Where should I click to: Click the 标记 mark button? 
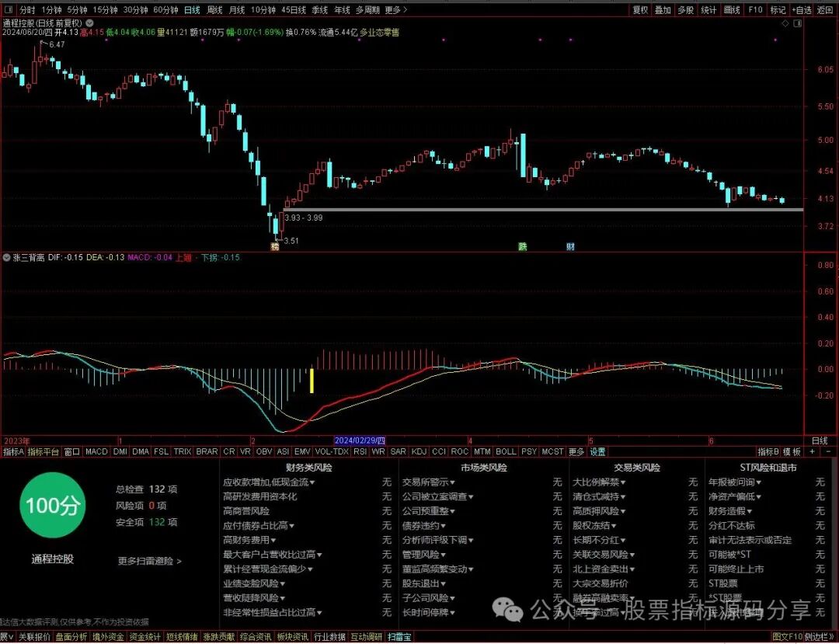click(778, 9)
